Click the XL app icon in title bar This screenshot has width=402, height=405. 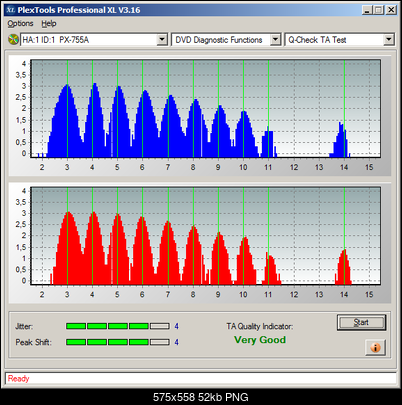(10, 10)
